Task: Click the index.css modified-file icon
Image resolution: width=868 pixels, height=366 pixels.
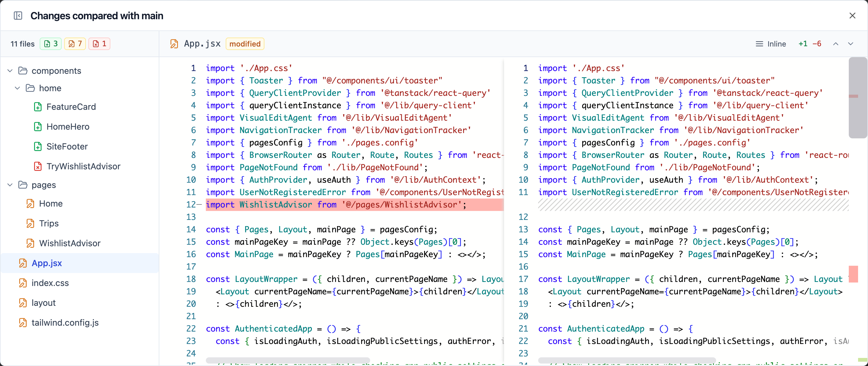Action: (23, 283)
